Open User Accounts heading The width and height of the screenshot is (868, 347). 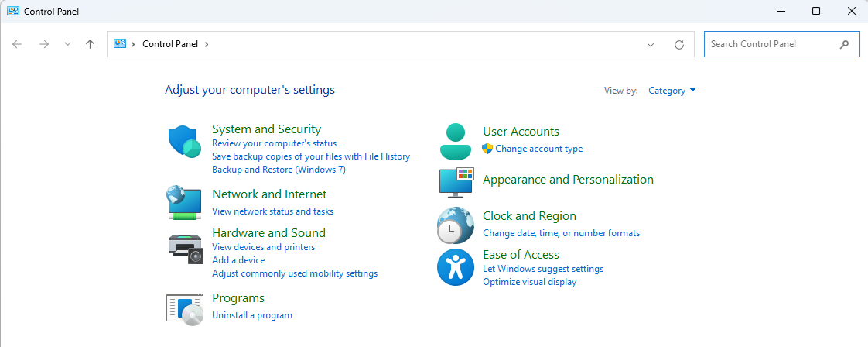tap(521, 132)
